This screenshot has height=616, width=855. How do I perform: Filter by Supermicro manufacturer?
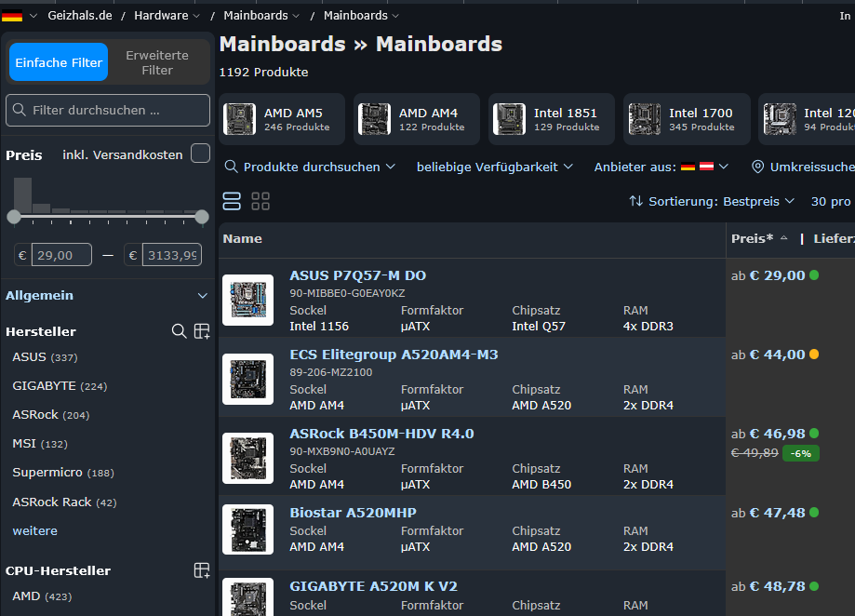tap(63, 473)
